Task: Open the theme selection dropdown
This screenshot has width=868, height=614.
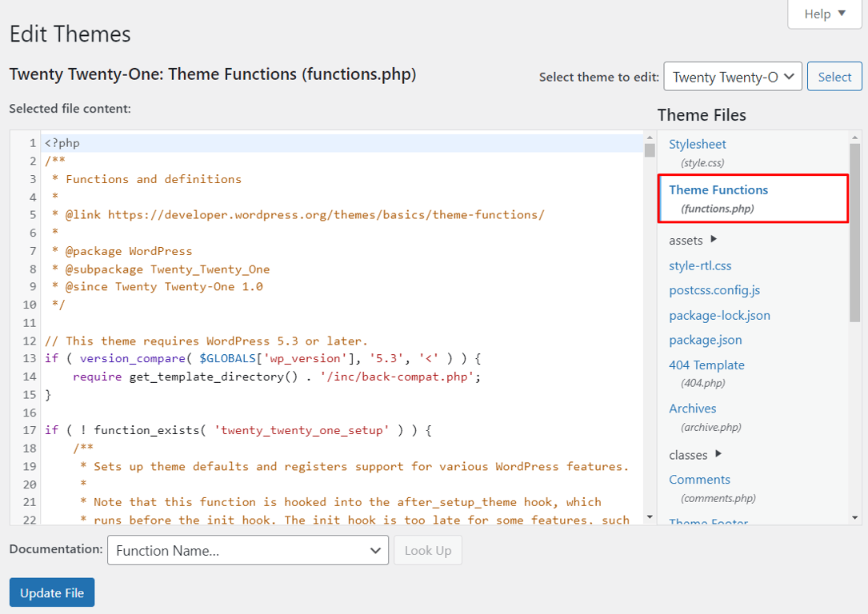Action: (x=731, y=76)
